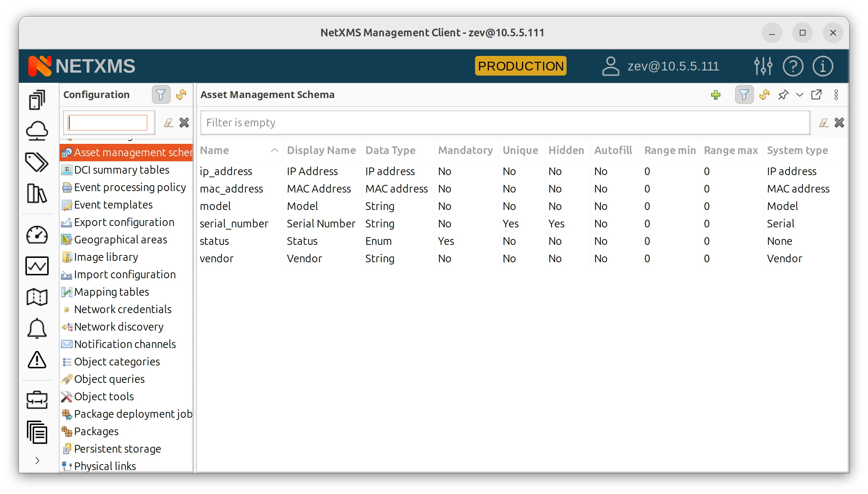Screen dimensions: 868x494
Task: Pin the Asset Management Schema view
Action: 784,95
